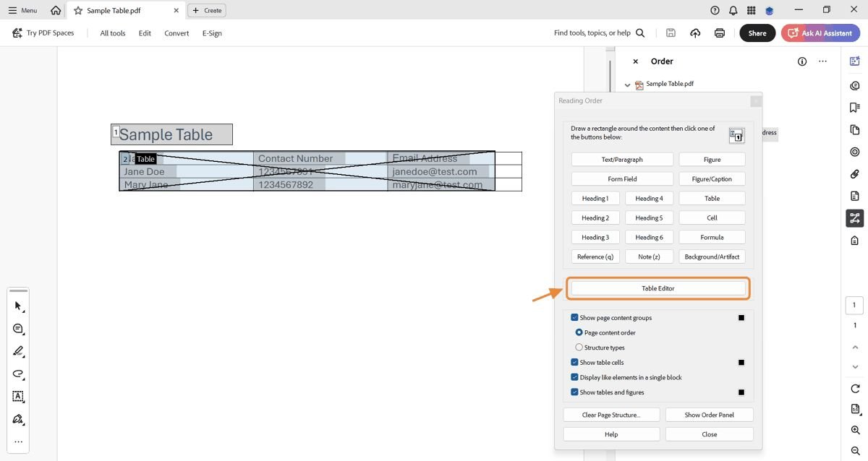Zoom out with the magnifier minus icon

(855, 450)
